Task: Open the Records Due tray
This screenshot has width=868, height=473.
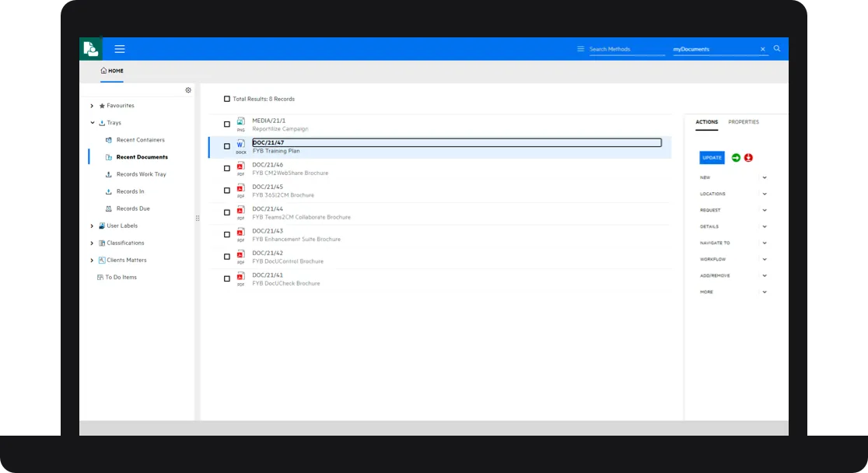Action: coord(109,208)
